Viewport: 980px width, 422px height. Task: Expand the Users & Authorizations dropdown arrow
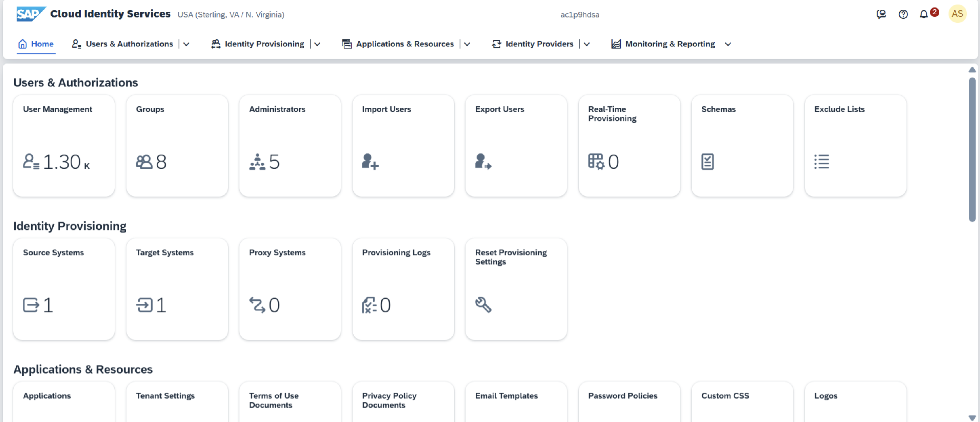point(187,44)
